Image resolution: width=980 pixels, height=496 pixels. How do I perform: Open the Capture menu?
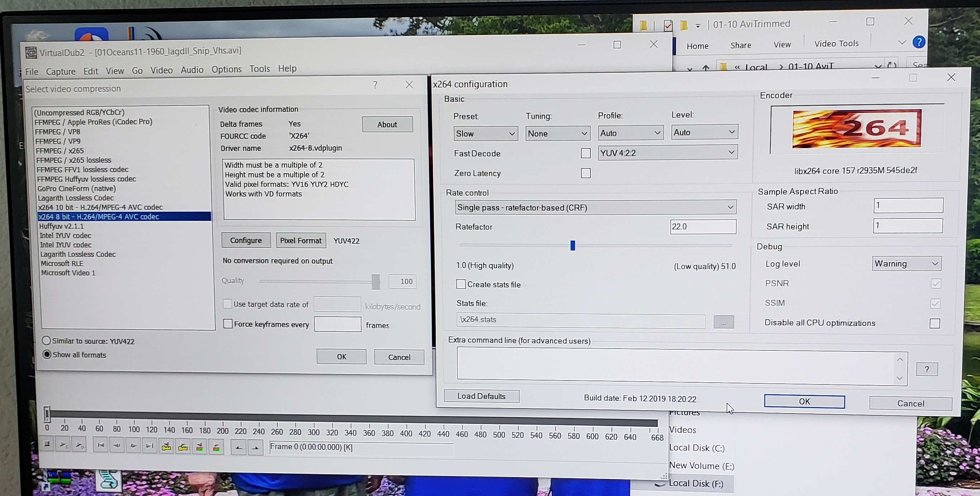click(x=61, y=72)
